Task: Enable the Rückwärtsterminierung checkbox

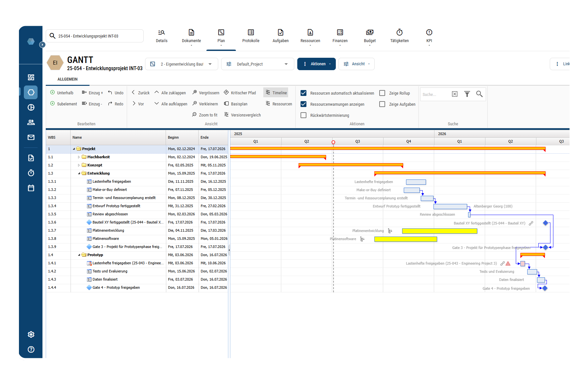Action: pos(303,116)
